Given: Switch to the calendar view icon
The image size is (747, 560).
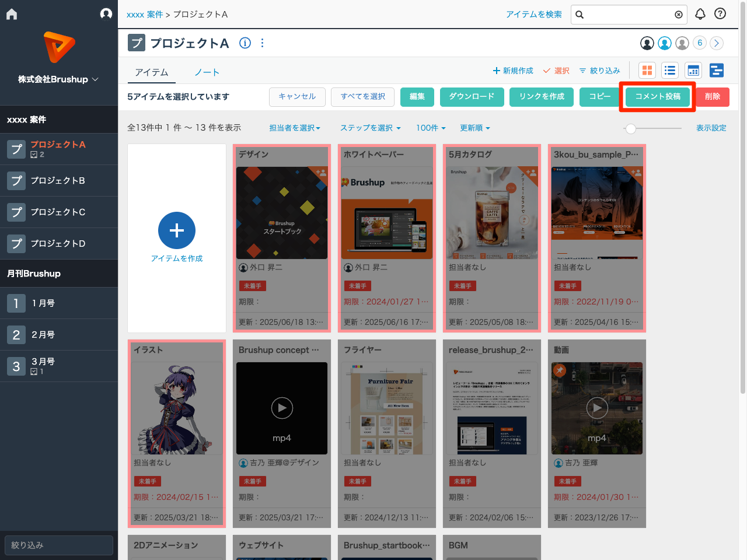Looking at the screenshot, I should [693, 71].
